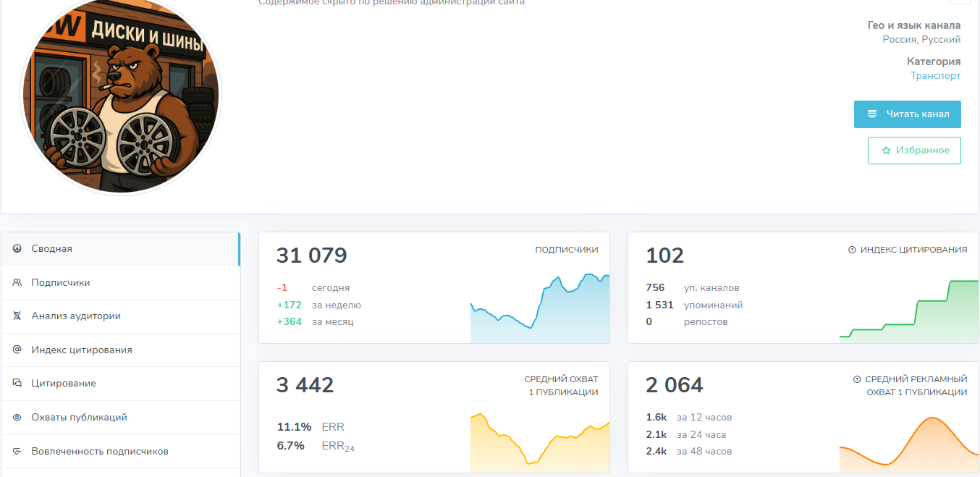Click the Охваты публикаций eye icon
The width and height of the screenshot is (980, 477).
[17, 418]
